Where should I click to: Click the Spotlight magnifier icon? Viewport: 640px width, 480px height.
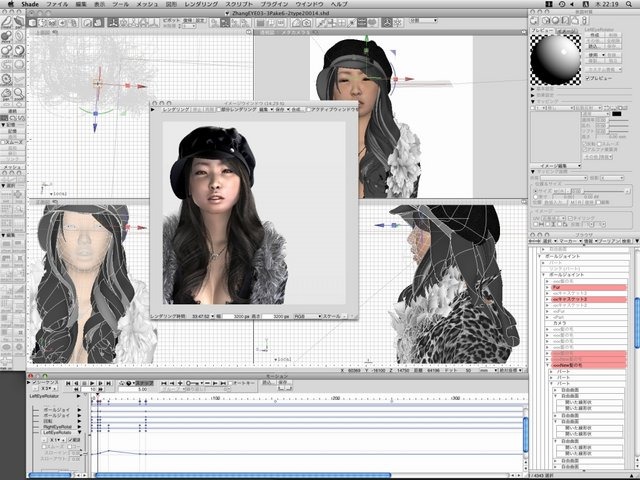coord(630,5)
